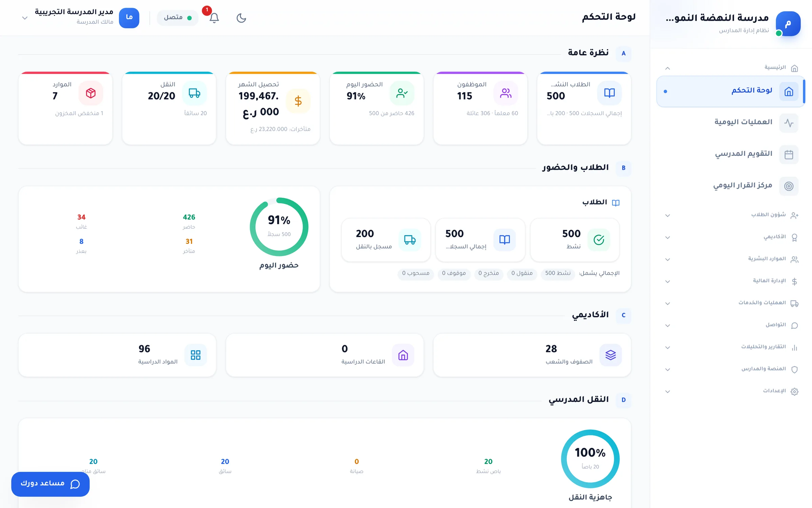Launch the مساعد دورك chat assistant
This screenshot has width=812, height=508.
50,484
